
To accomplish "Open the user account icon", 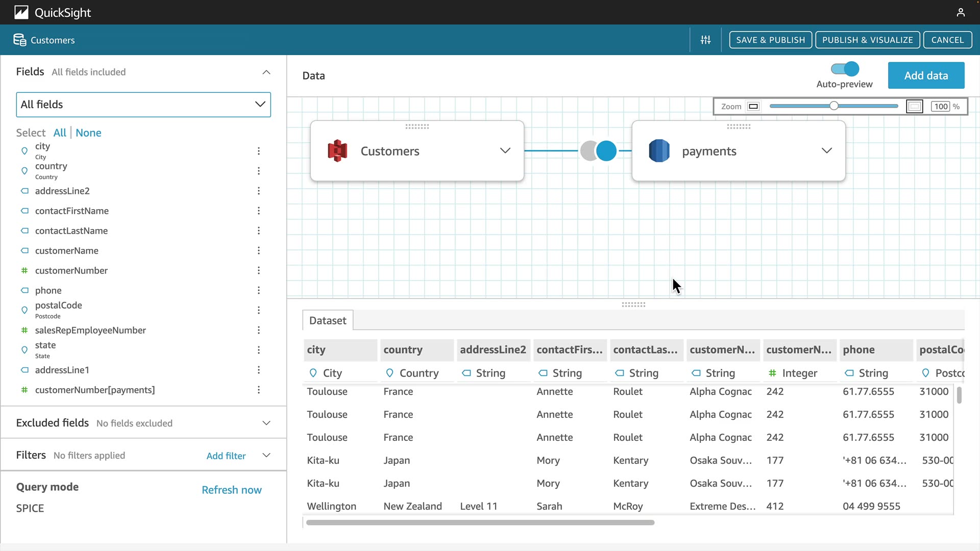I will [x=961, y=12].
